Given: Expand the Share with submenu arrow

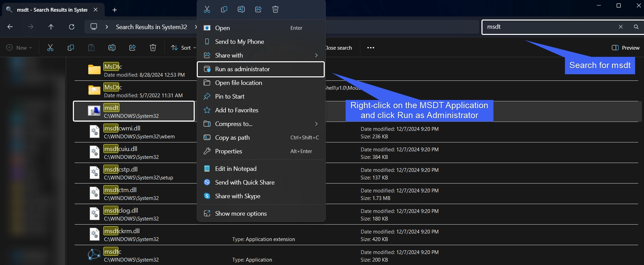Looking at the screenshot, I should point(316,55).
